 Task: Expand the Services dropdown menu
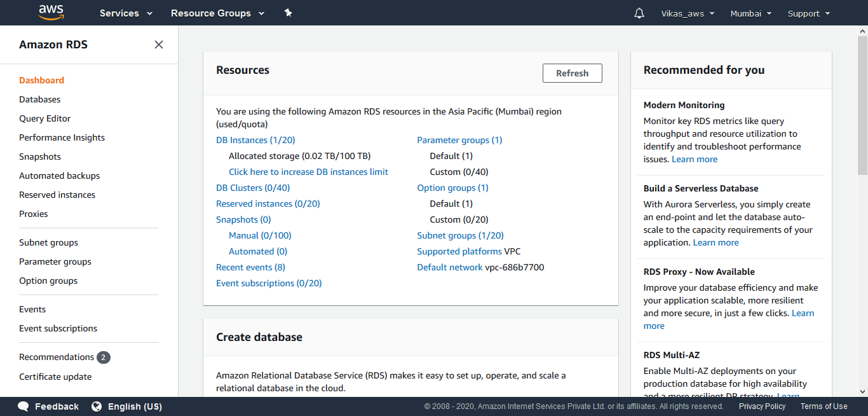(x=126, y=13)
